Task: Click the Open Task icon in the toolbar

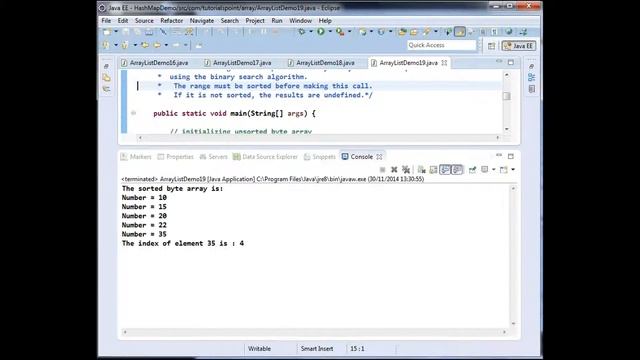Action: (x=414, y=31)
